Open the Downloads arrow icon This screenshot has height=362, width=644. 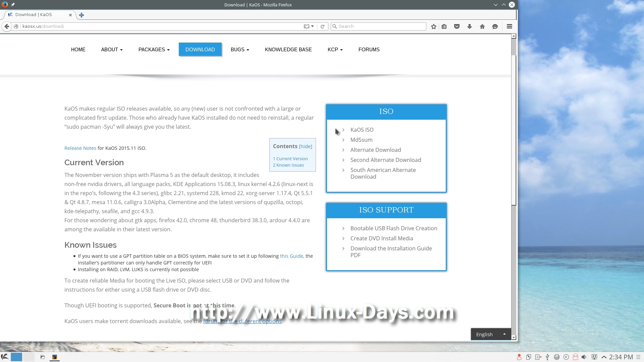tap(470, 26)
